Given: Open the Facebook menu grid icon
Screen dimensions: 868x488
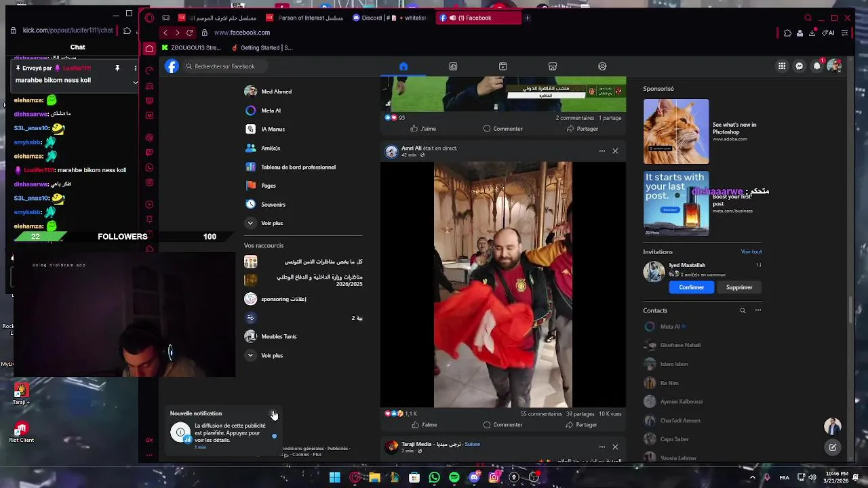Looking at the screenshot, I should tap(782, 66).
